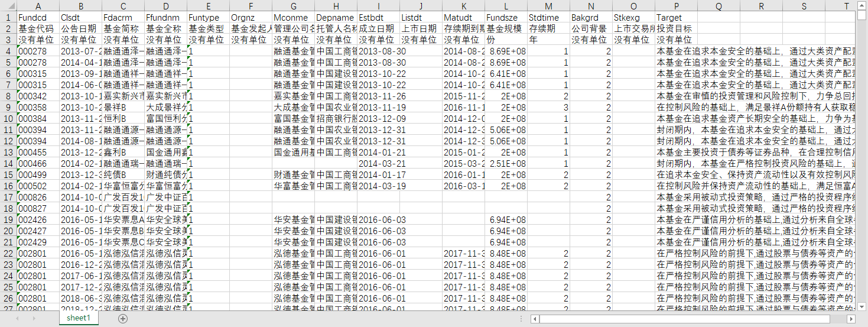
Task: Click the 基金规模 cell
Action: click(506, 28)
